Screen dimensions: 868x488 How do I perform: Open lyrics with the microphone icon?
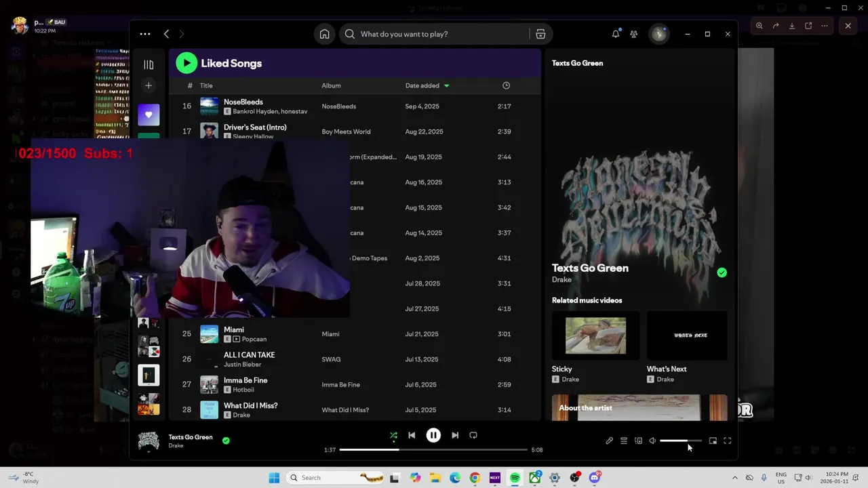click(x=609, y=441)
